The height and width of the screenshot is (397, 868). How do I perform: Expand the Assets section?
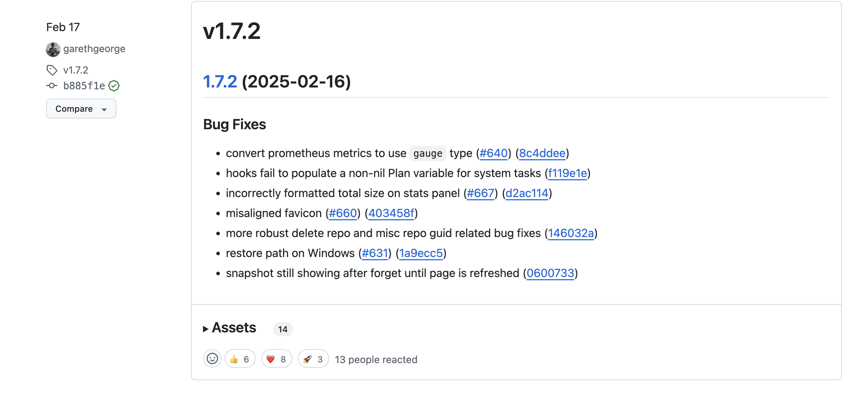(230, 328)
